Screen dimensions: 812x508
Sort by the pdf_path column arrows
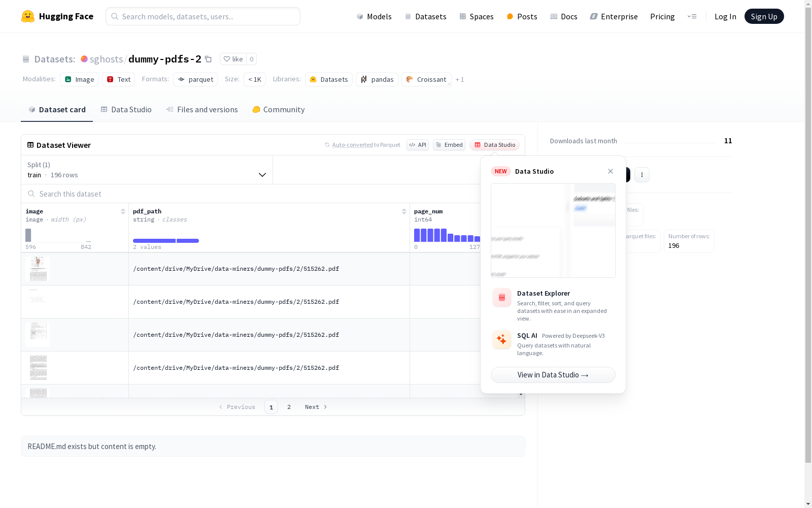tap(404, 211)
